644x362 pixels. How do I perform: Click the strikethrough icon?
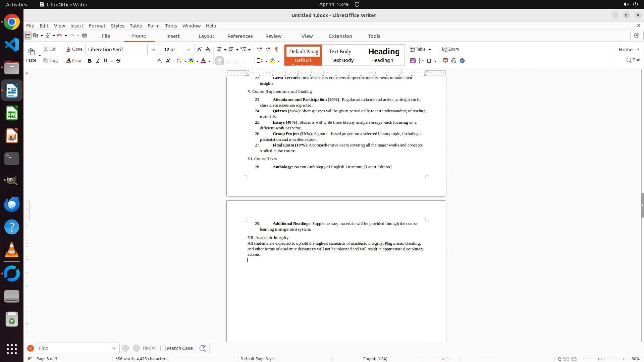[x=118, y=61]
